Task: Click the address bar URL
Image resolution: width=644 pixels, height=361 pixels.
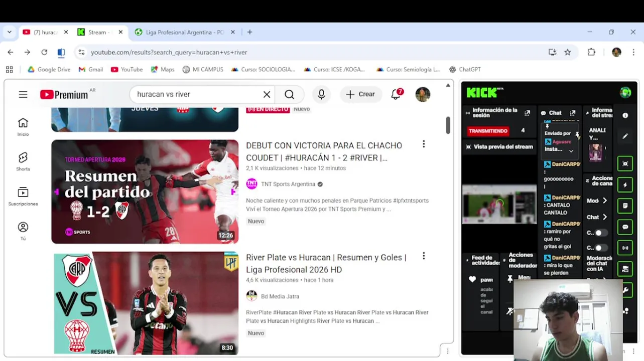Action: click(x=169, y=52)
